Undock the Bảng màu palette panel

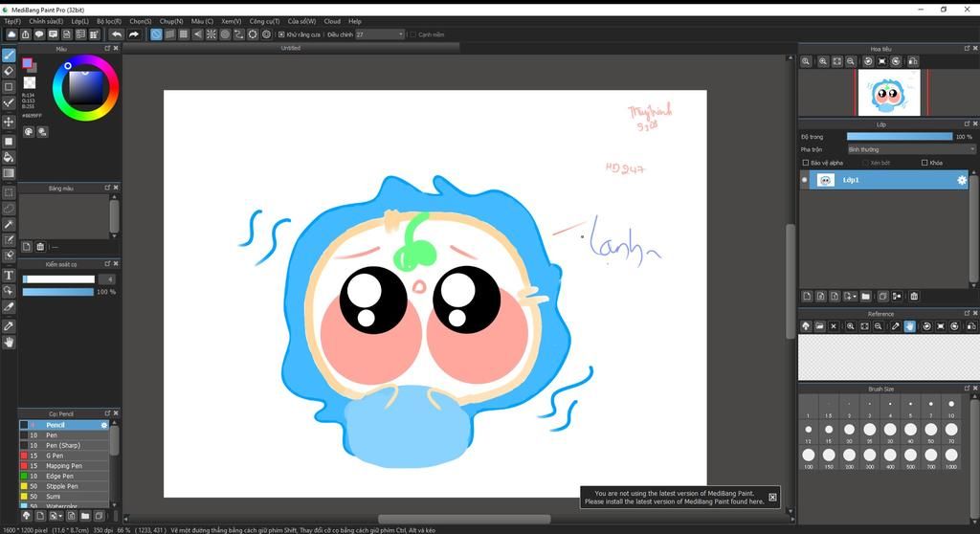(x=107, y=188)
